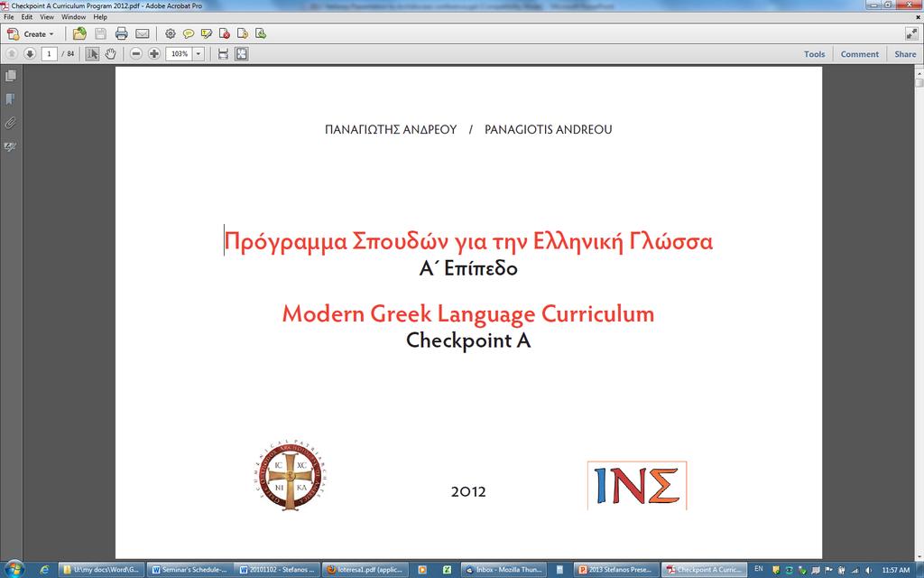This screenshot has width=924, height=578.
Task: Open the Share pane
Action: pos(905,53)
